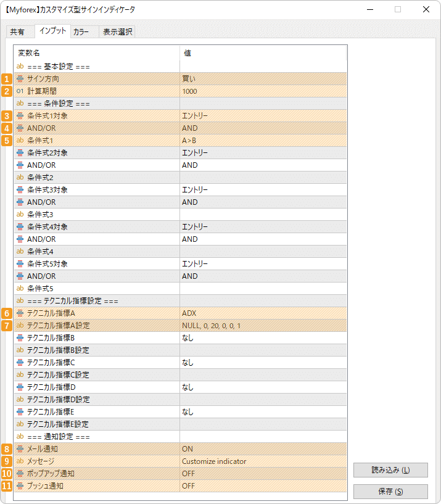441x504 pixels.
Task: Click the ab icon beside メッセージ
Action: click(20, 461)
